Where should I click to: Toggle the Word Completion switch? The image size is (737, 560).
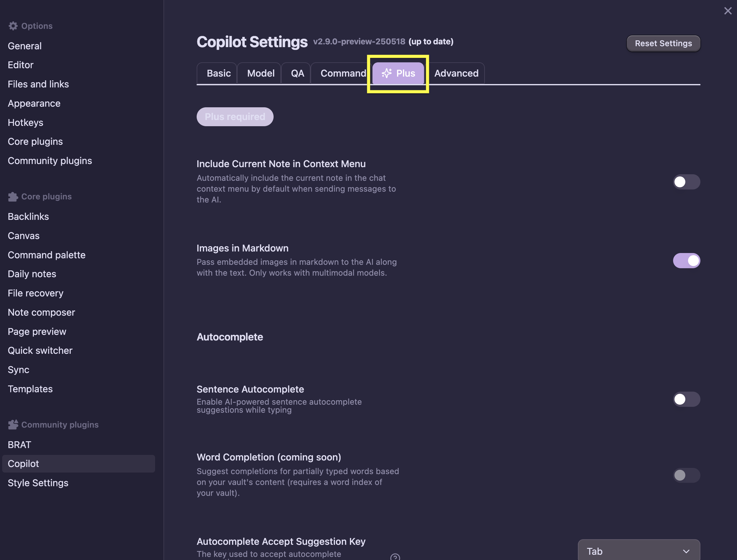coord(686,475)
